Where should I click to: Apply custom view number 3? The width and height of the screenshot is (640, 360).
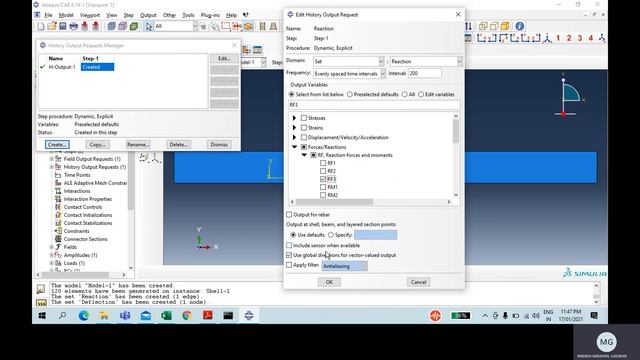(580, 38)
